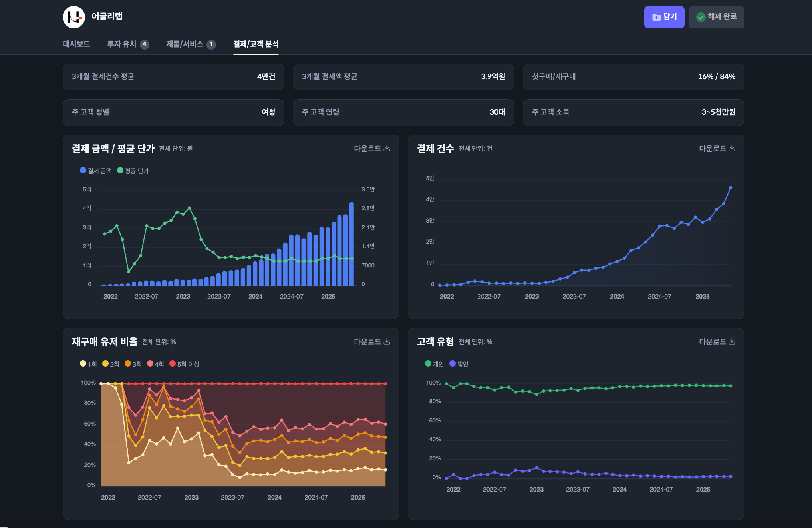Switch to the 제품/서비스 tab
Viewport: 812px width, 528px height.
(185, 44)
